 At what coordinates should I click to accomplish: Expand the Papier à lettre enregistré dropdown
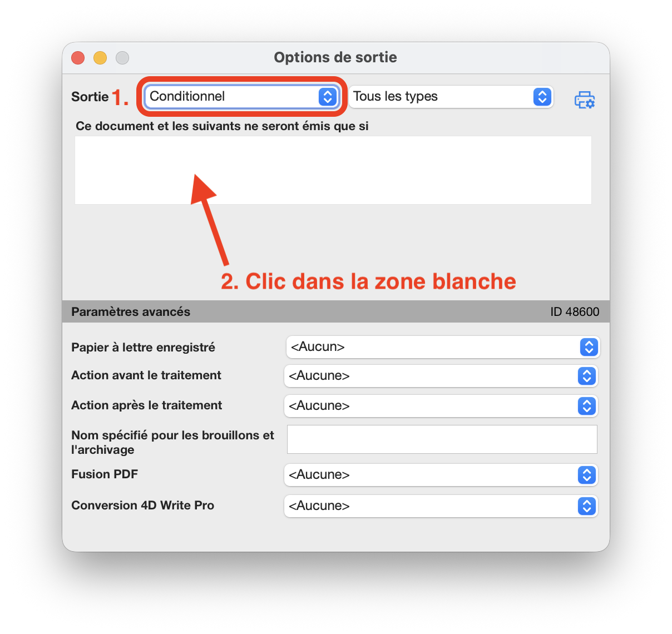coord(443,347)
